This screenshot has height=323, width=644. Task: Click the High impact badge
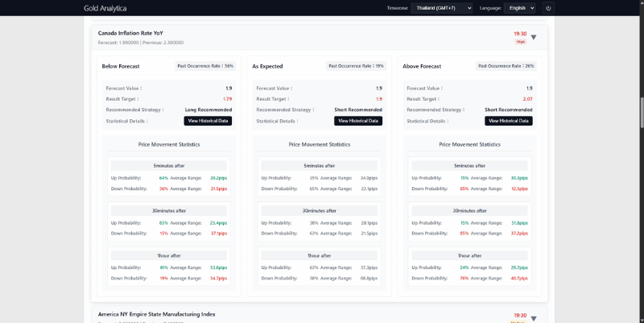point(520,42)
